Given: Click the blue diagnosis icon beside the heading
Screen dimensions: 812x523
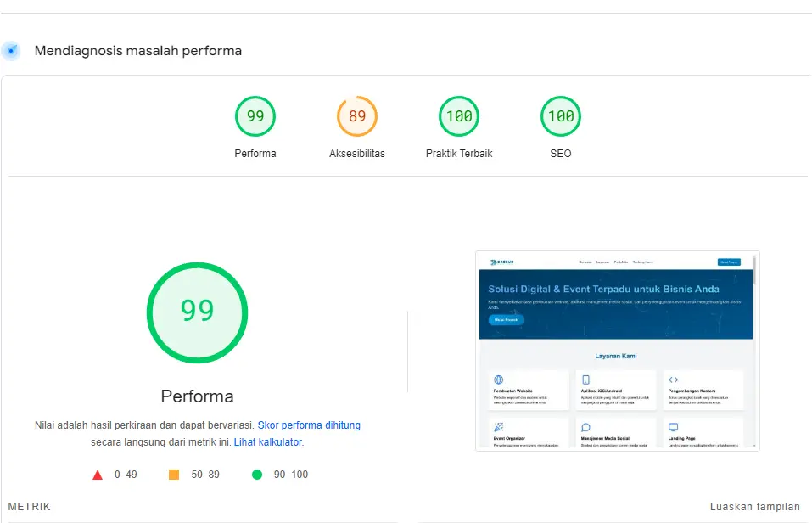Looking at the screenshot, I should [x=11, y=51].
